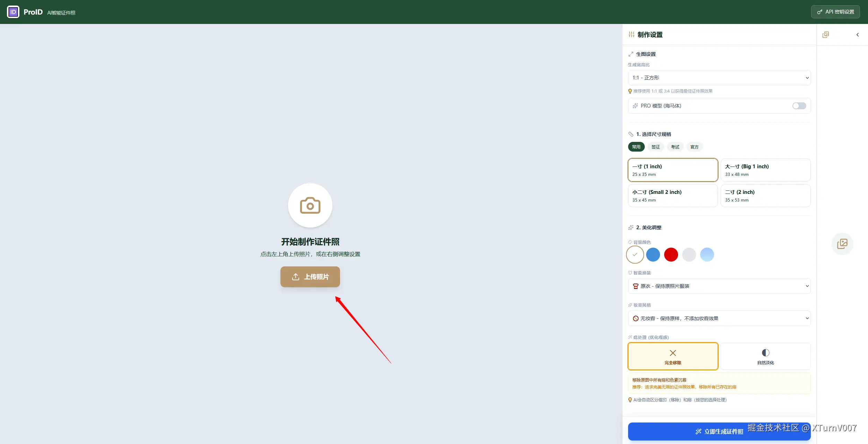Select 自然淡化 half-circle option
The width and height of the screenshot is (868, 444).
pos(765,356)
